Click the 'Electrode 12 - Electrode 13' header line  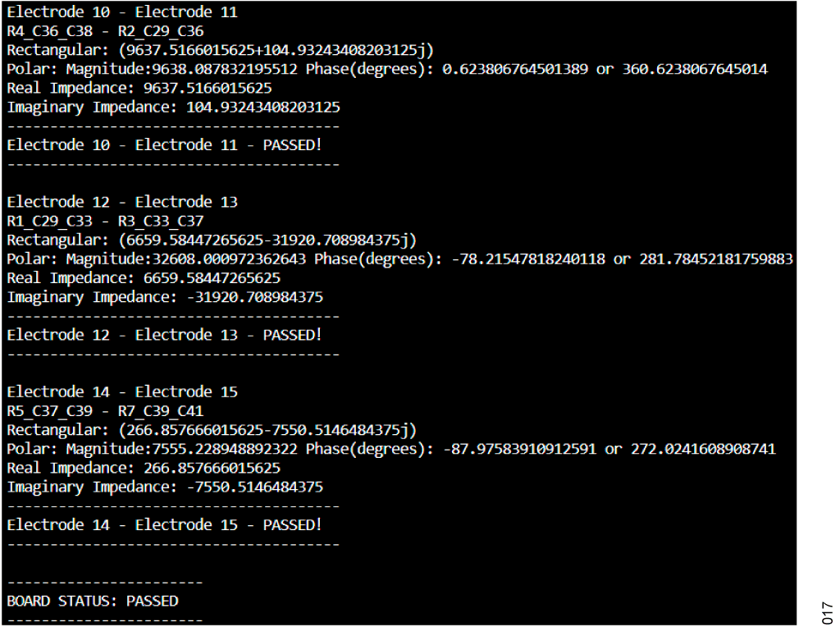[122, 202]
